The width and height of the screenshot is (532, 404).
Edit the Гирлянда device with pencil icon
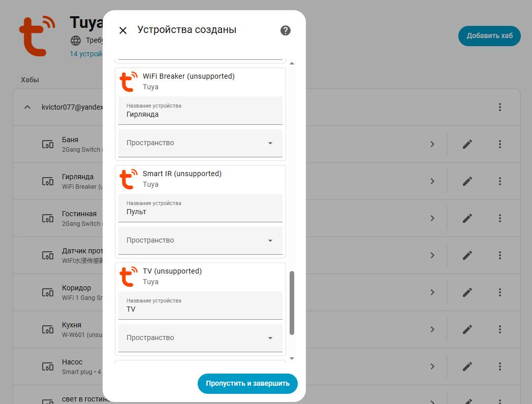point(467,181)
